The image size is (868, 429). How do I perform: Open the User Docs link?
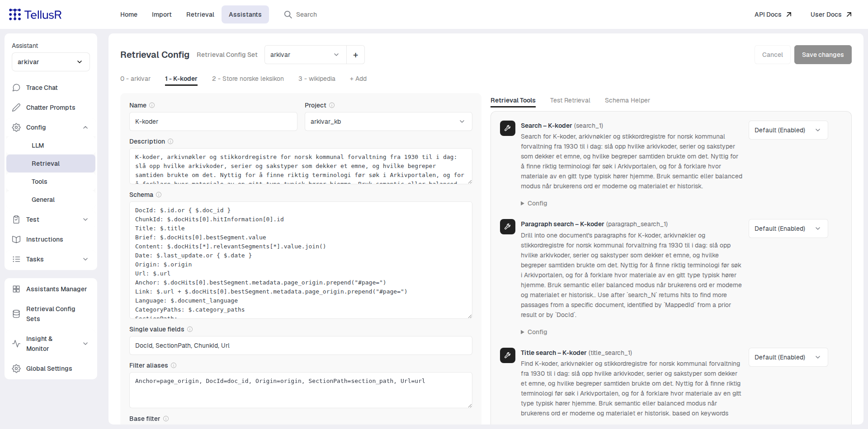pyautogui.click(x=831, y=14)
